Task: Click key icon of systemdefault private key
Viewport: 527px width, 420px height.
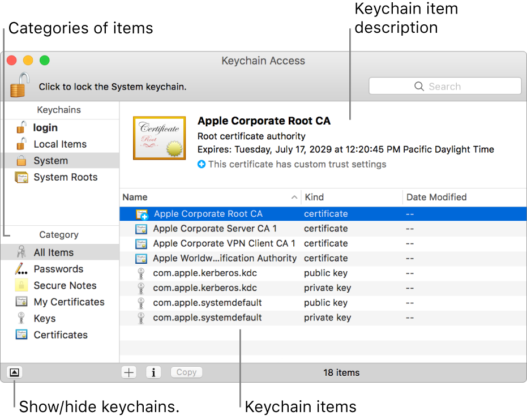Action: 141,318
